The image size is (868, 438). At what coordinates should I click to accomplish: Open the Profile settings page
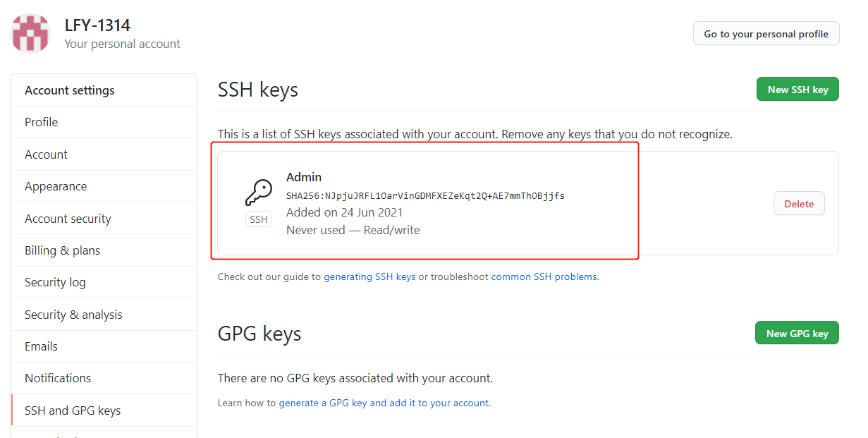[42, 122]
